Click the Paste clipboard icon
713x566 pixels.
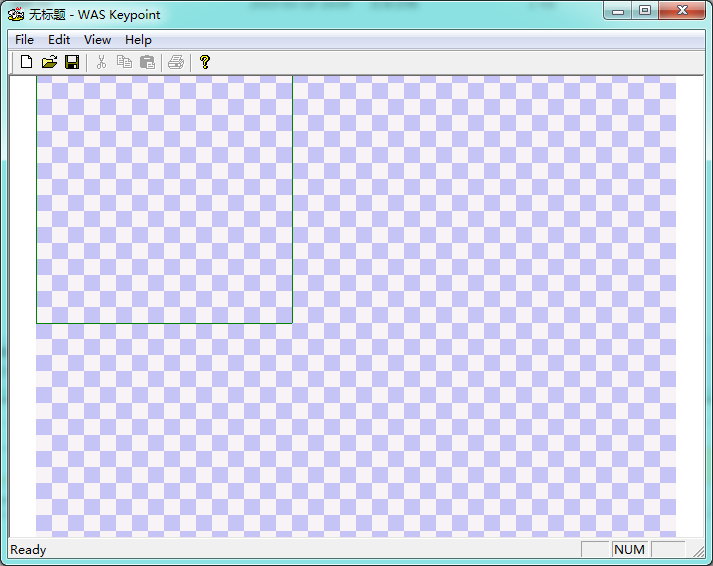(147, 62)
